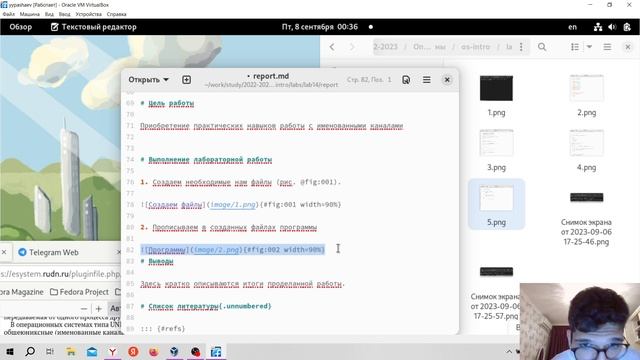640x360 pixels.
Task: Open the Mail app in taskbar
Action: (92, 351)
